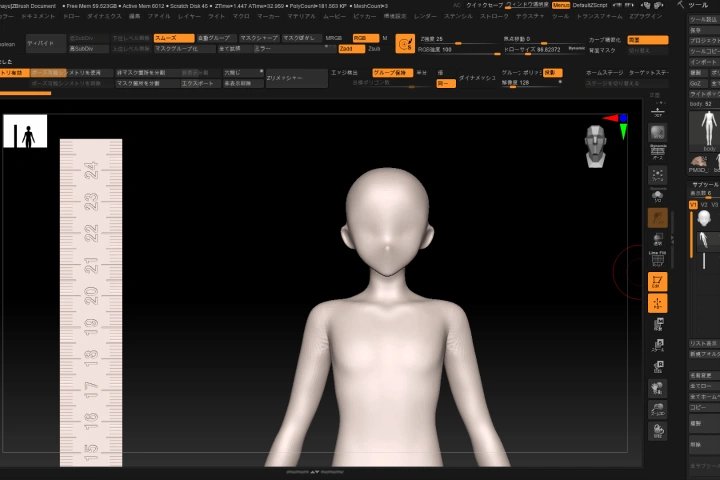Click the 解像度 128 (Resolution) slider
This screenshot has width=720, height=480.
[x=532, y=83]
